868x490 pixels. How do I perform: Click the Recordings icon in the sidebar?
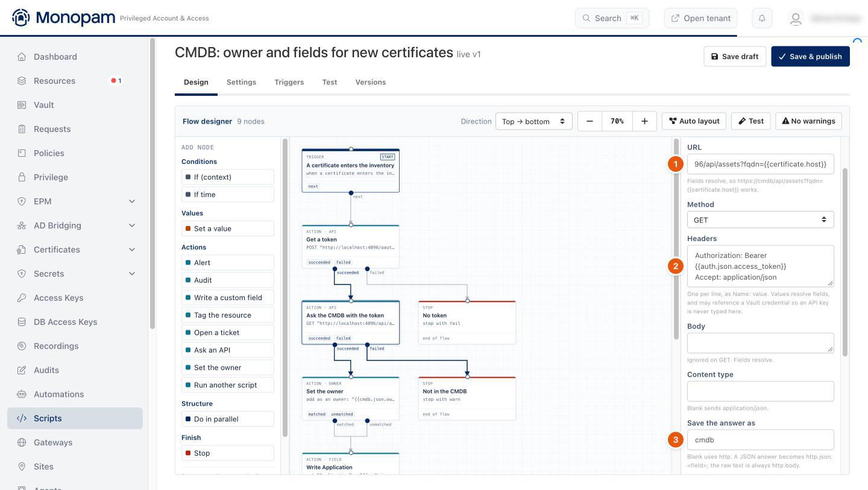click(22, 346)
